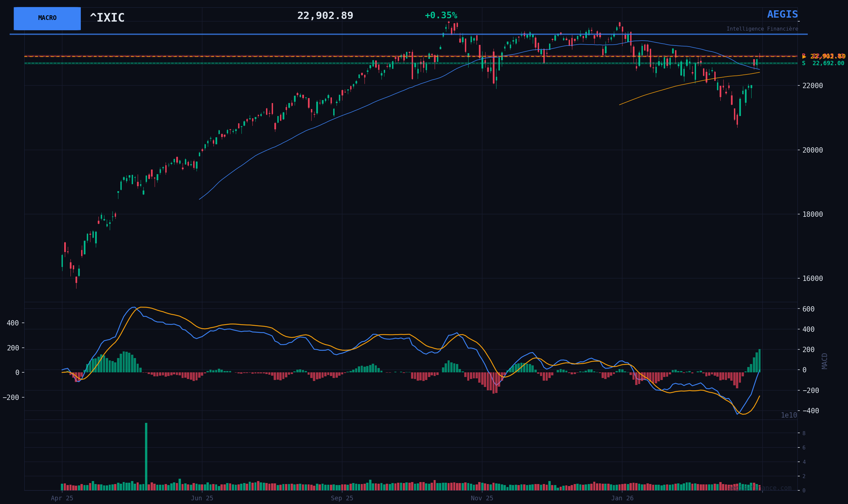Click the Jun 25 date label
848x504 pixels.
(202, 498)
